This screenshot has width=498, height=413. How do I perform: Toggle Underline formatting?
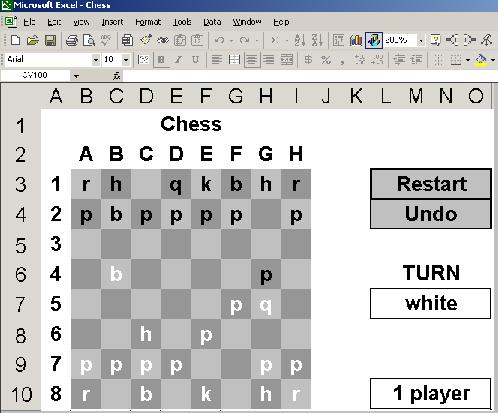(x=196, y=60)
